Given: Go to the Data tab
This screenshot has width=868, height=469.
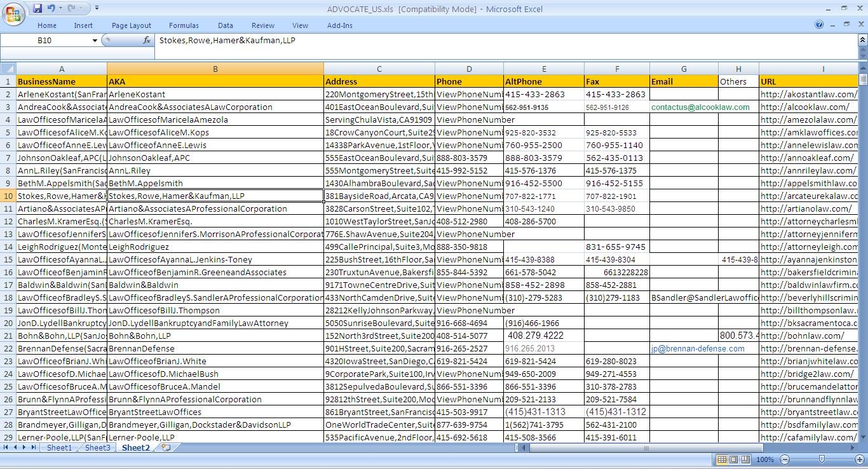Looking at the screenshot, I should (226, 25).
